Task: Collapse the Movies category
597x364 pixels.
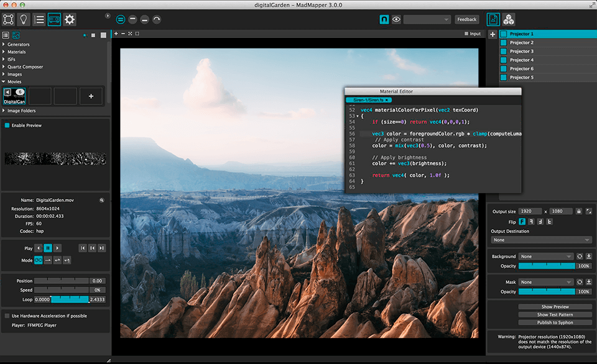Action: (4, 81)
